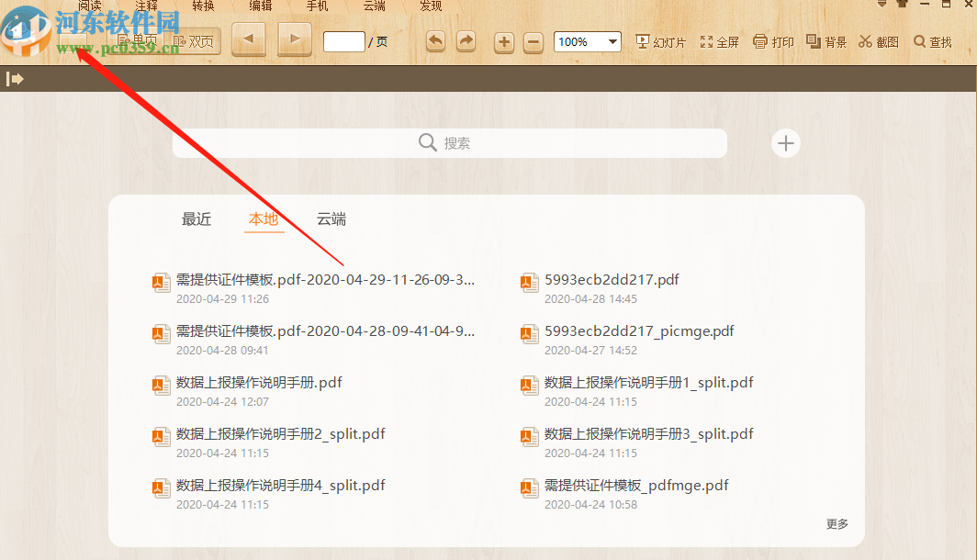Open the 手机 menu
This screenshot has width=977, height=560.
pyautogui.click(x=317, y=6)
